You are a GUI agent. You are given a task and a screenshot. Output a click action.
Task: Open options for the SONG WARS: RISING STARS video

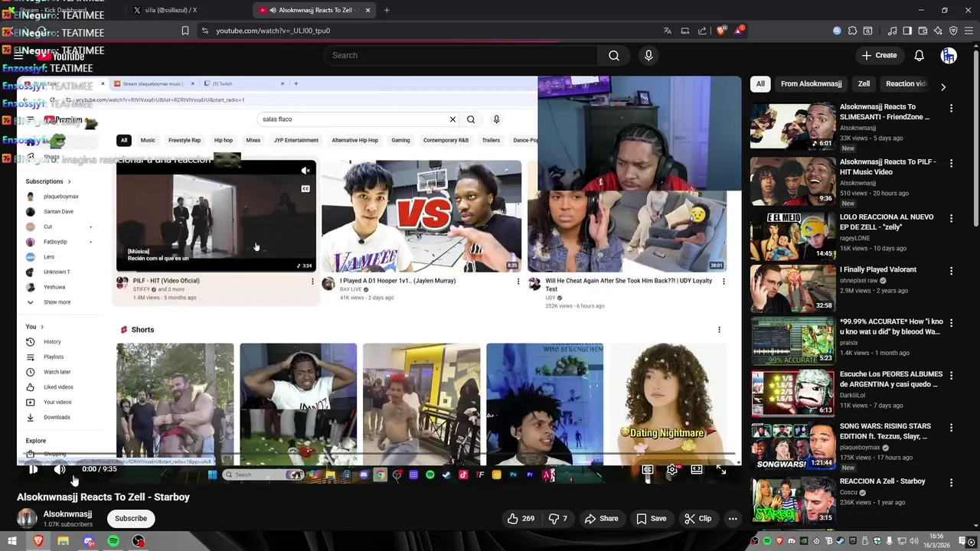point(952,427)
